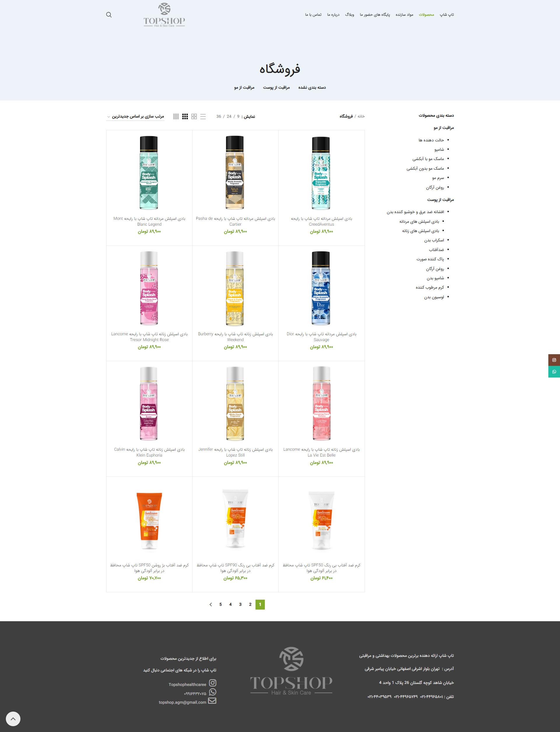
Task: Switch to four-column grid view
Action: click(x=176, y=116)
